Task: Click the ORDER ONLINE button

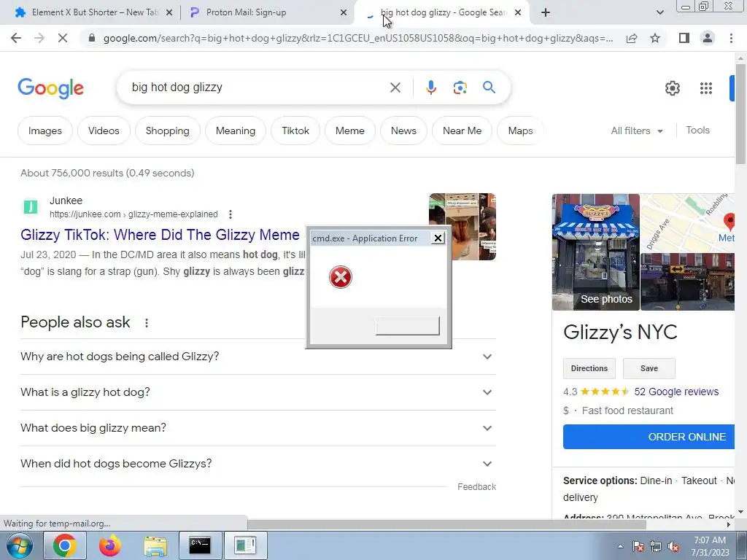Action: [x=649, y=437]
